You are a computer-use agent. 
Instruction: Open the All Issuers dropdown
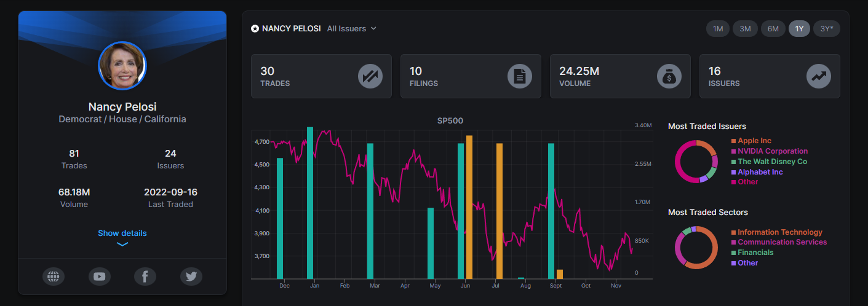pyautogui.click(x=351, y=29)
